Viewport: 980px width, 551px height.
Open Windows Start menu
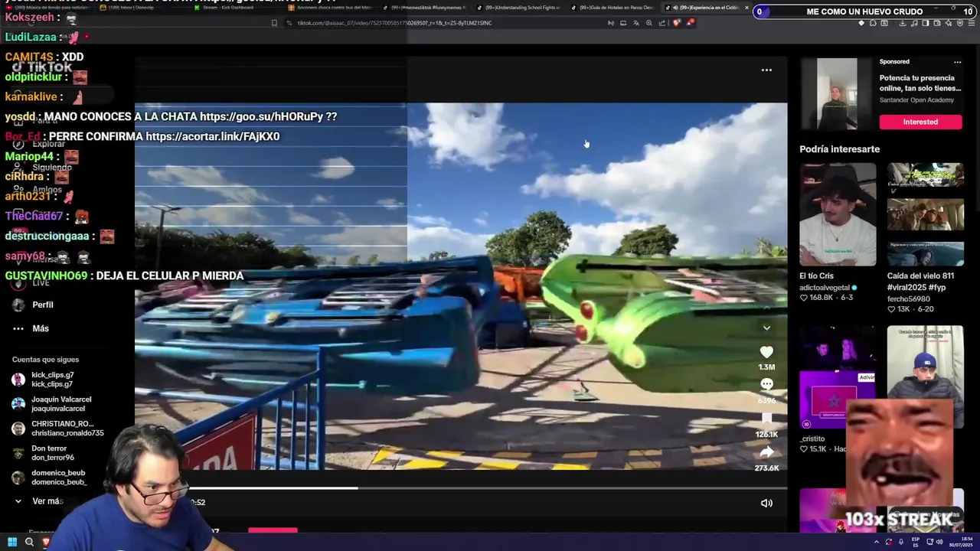pos(11,542)
